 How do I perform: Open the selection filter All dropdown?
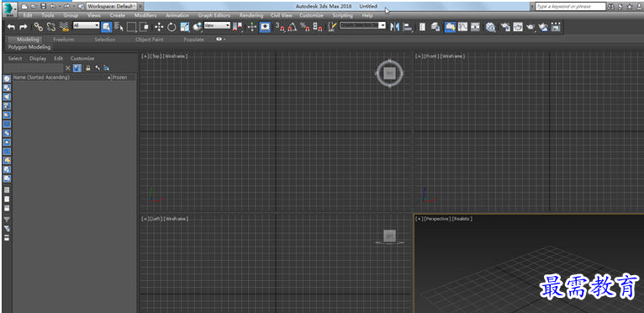(87, 25)
